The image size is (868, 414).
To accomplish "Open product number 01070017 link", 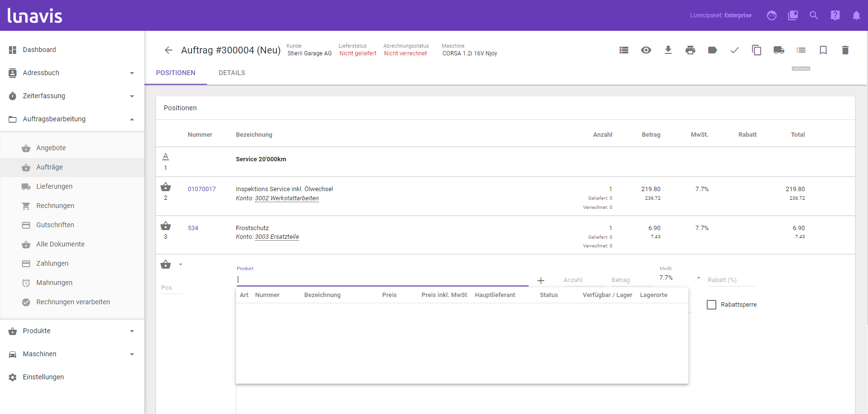I will [202, 189].
